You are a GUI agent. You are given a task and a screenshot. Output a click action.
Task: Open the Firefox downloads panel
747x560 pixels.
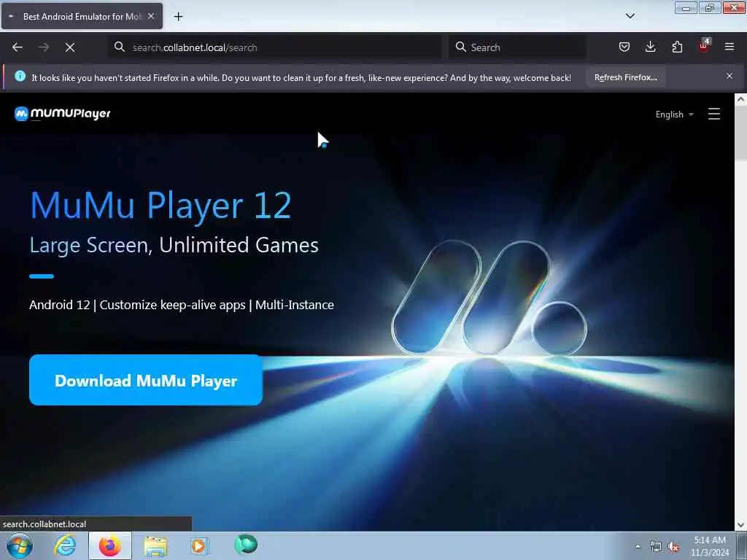coord(650,47)
